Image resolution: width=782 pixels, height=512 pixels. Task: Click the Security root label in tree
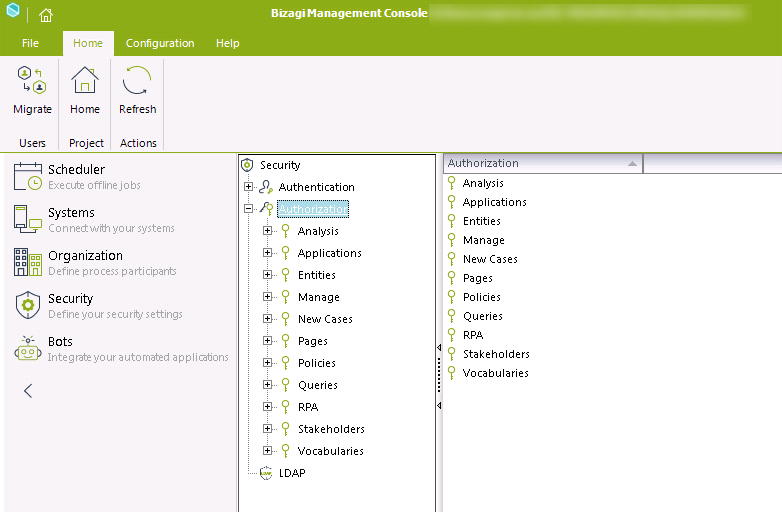(280, 165)
